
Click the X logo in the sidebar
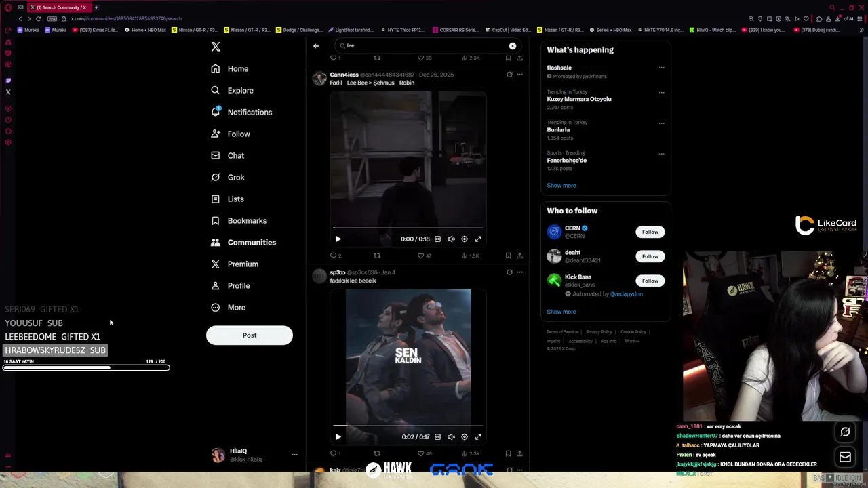click(x=216, y=47)
